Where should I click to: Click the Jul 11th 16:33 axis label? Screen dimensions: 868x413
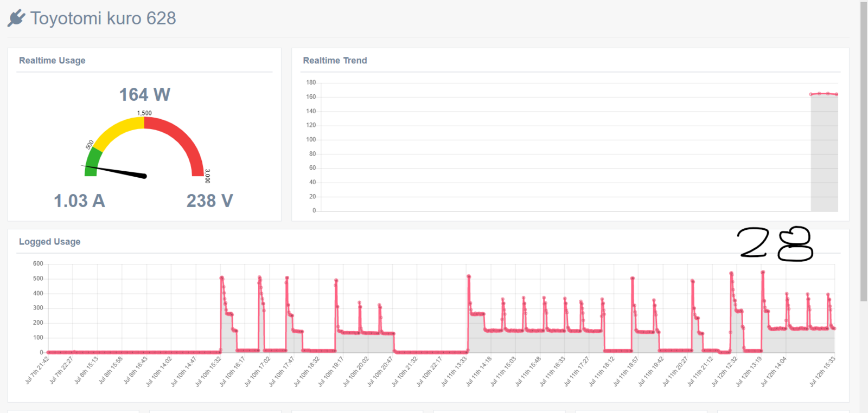pos(552,371)
